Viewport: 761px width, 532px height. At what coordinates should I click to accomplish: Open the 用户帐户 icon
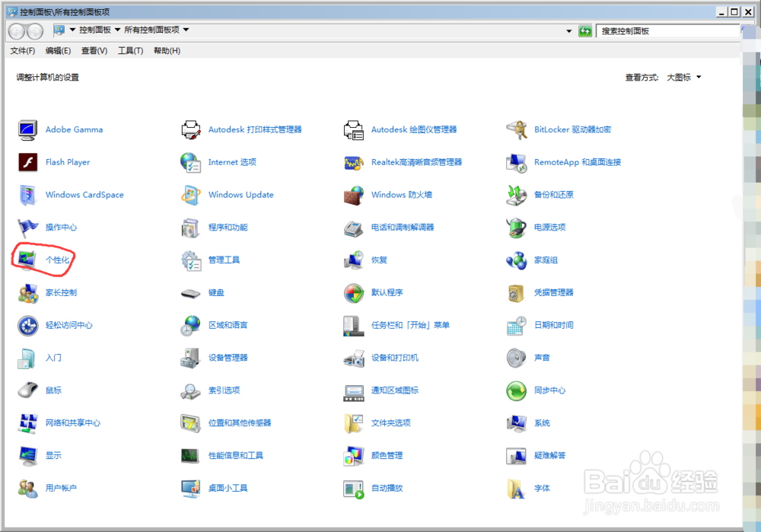click(x=27, y=489)
